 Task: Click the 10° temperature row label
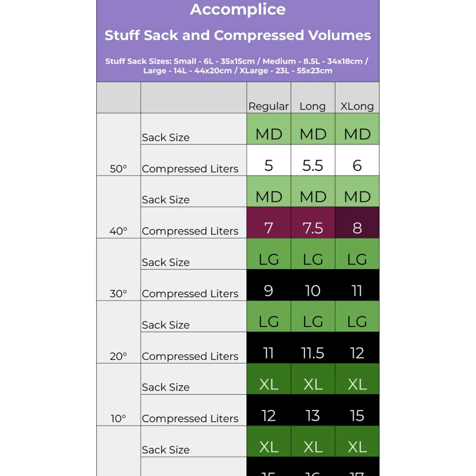(118, 418)
